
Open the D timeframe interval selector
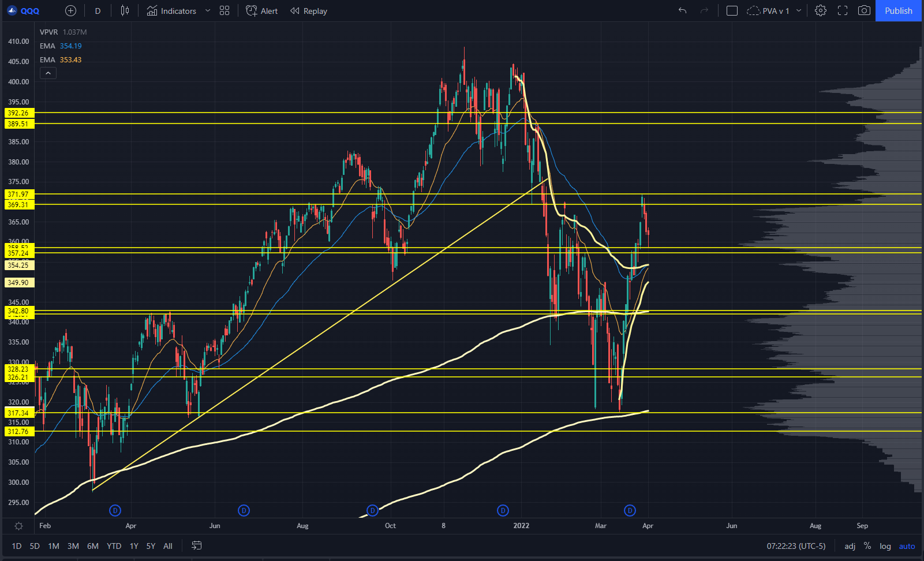(98, 11)
